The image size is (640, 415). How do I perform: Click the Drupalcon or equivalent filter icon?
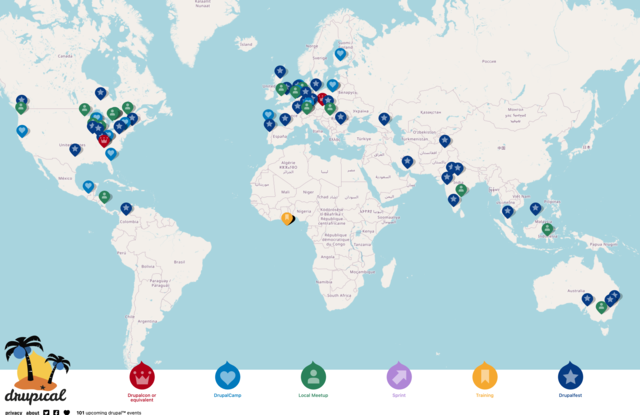(142, 376)
